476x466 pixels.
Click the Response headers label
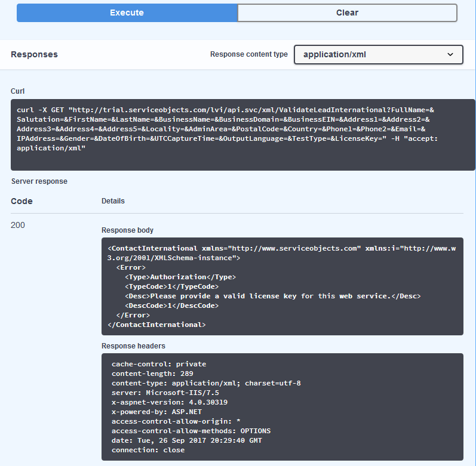(133, 346)
